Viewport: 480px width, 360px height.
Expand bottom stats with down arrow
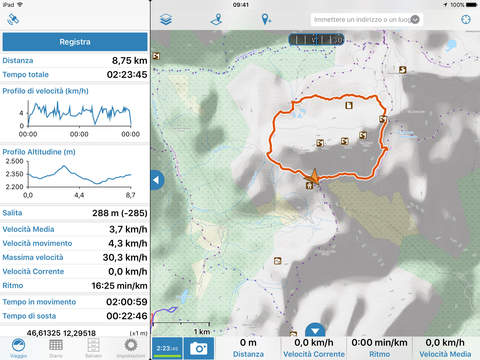pos(315,330)
